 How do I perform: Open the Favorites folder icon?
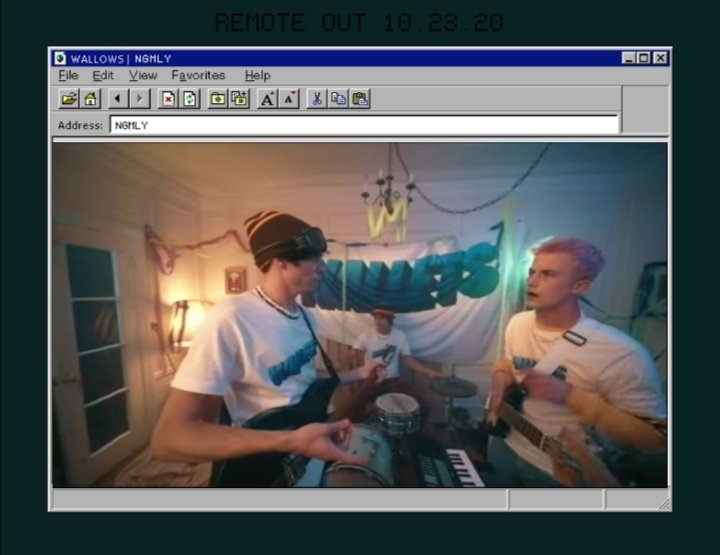tap(218, 99)
